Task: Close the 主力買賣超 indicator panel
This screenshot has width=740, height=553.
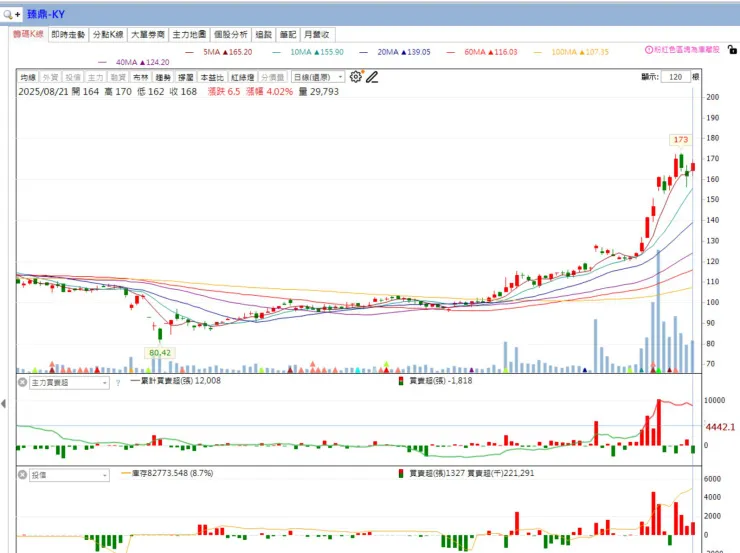Action: tap(22, 382)
